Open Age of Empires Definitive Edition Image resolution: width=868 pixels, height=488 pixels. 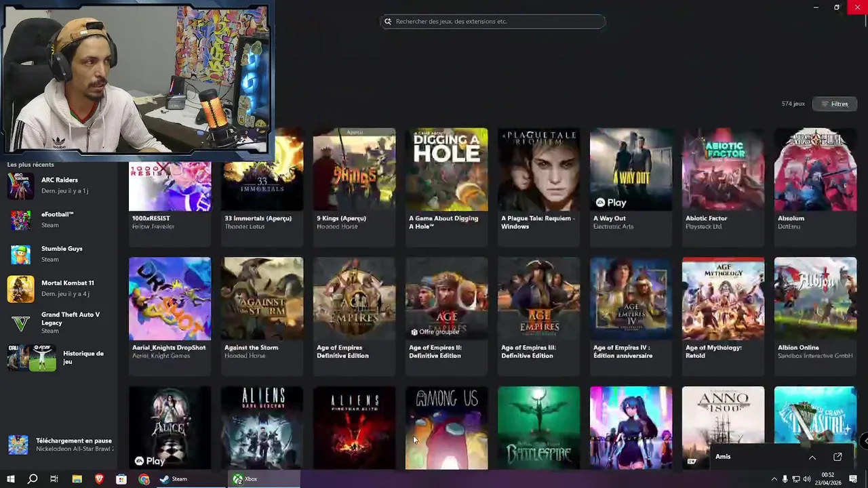pos(354,315)
